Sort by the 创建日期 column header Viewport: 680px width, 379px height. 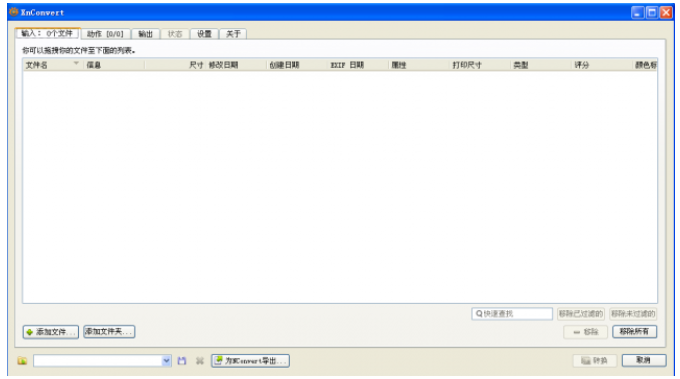[x=297, y=65]
